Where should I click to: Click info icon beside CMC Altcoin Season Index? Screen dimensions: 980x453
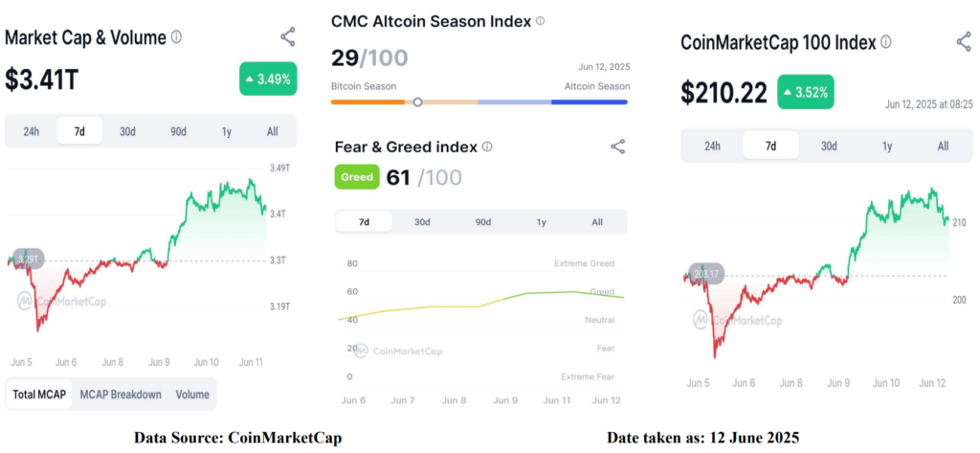[x=540, y=21]
